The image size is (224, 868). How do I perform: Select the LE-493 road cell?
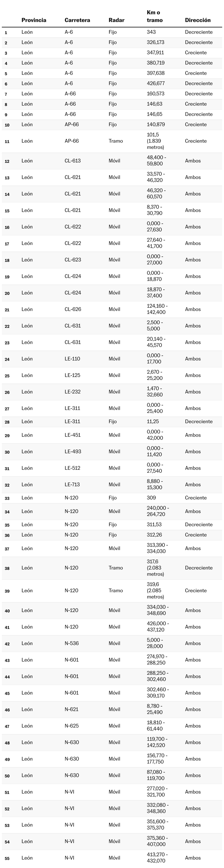73,452
